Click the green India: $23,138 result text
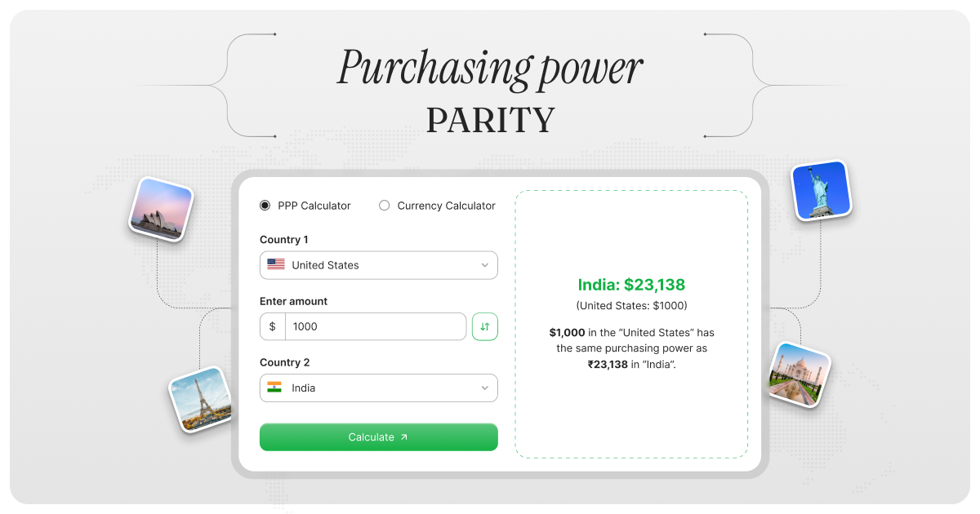The width and height of the screenshot is (980, 514). pyautogui.click(x=630, y=285)
